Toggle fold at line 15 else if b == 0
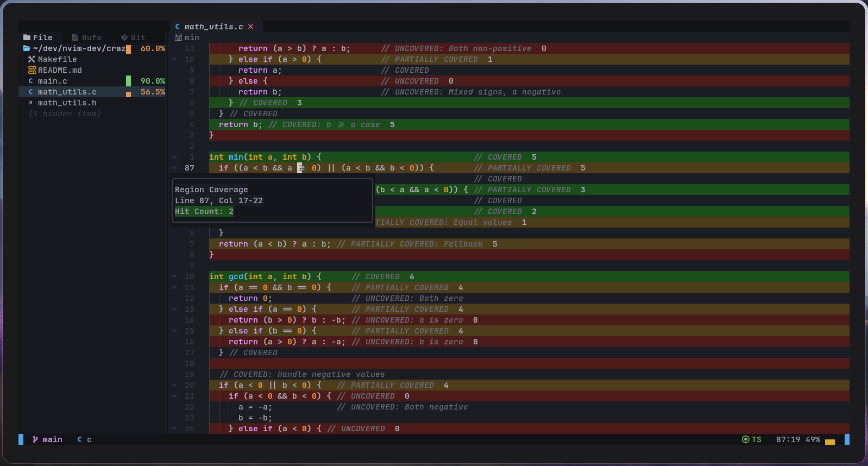868x466 pixels. pyautogui.click(x=174, y=331)
